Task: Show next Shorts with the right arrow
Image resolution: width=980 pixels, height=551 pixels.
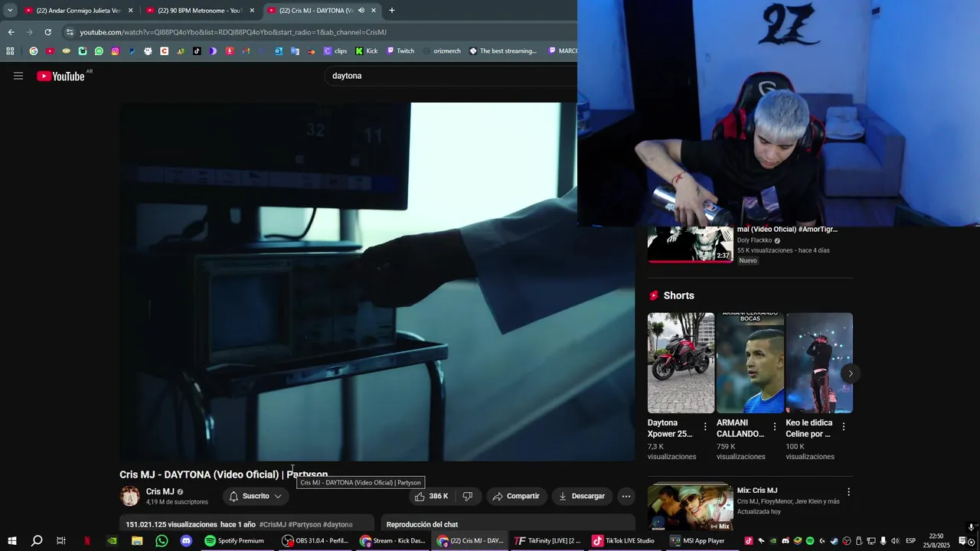Action: 850,373
